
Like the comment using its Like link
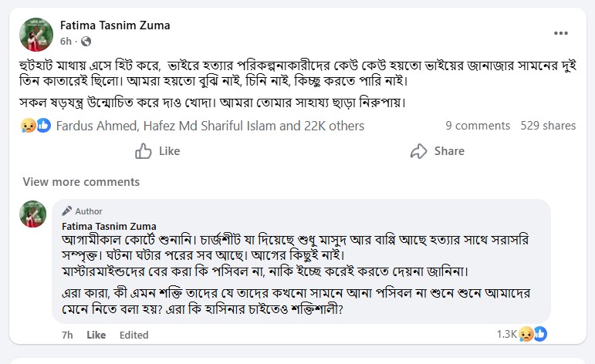tap(96, 335)
